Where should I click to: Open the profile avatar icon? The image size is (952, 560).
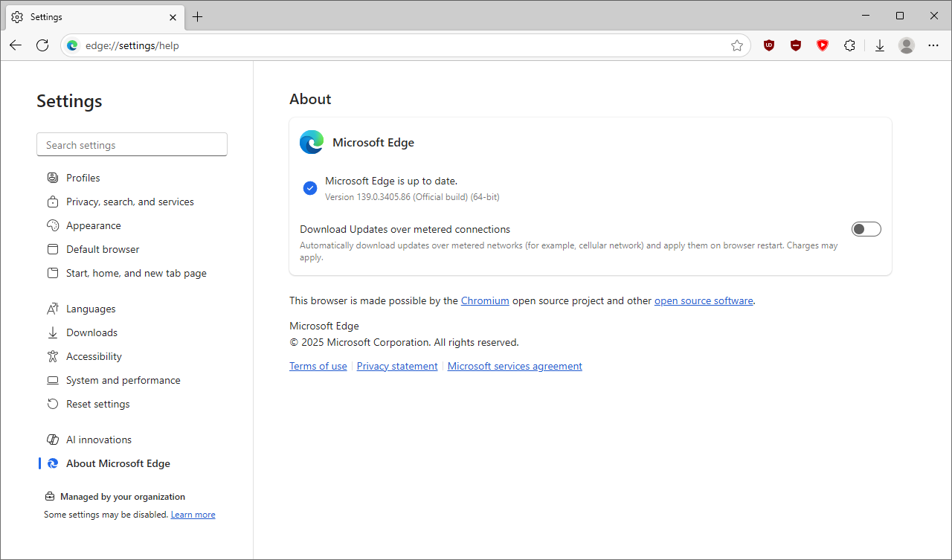coord(906,45)
